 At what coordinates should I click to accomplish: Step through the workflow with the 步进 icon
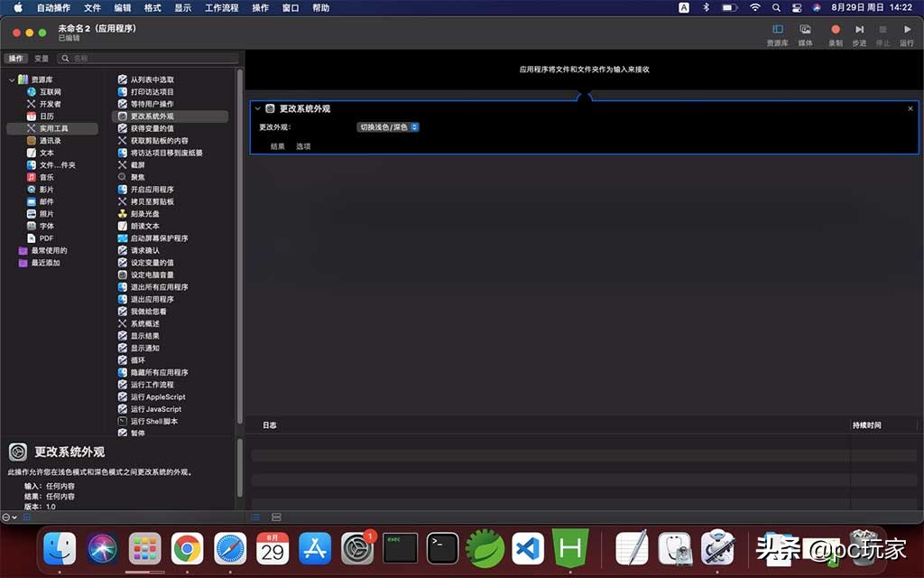[858, 29]
